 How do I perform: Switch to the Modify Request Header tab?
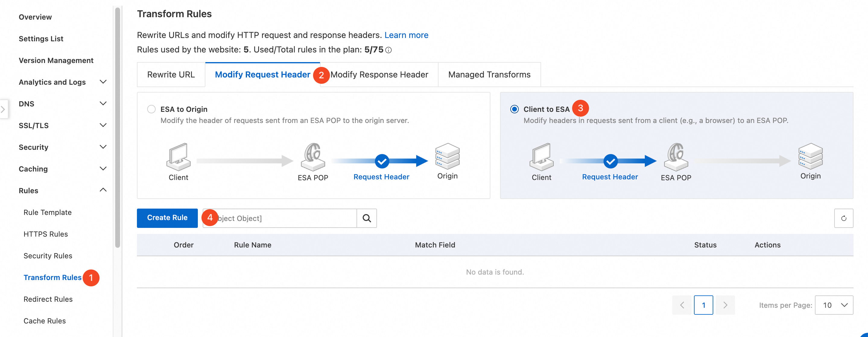[262, 74]
